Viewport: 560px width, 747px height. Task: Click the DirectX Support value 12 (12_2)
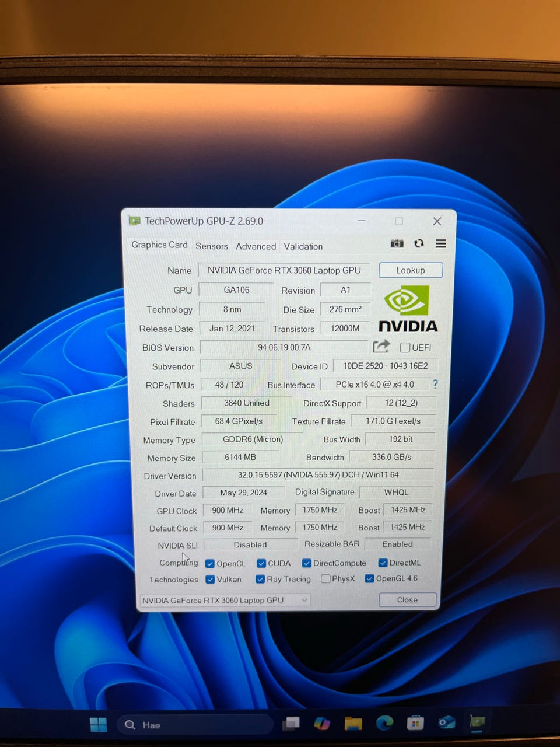tap(401, 403)
